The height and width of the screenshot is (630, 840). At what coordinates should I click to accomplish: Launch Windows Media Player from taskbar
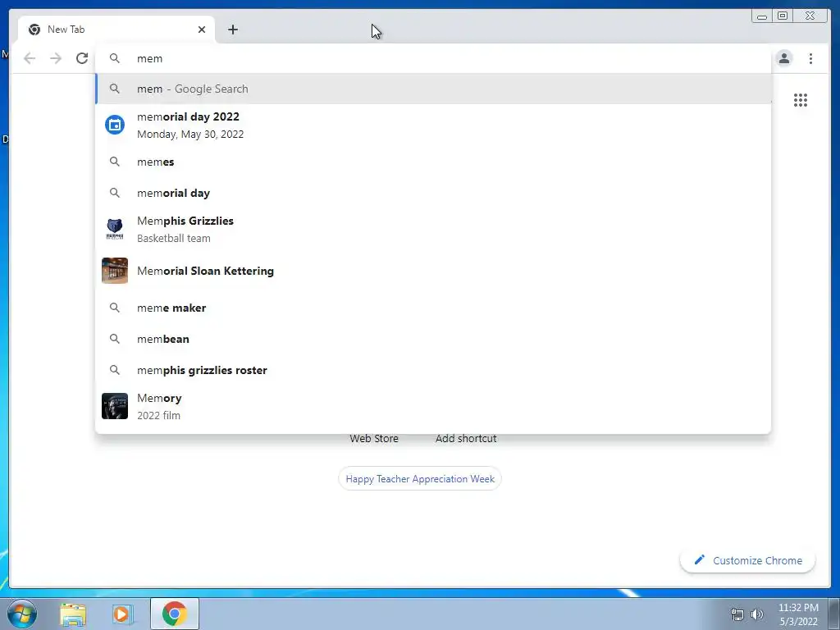pyautogui.click(x=121, y=614)
